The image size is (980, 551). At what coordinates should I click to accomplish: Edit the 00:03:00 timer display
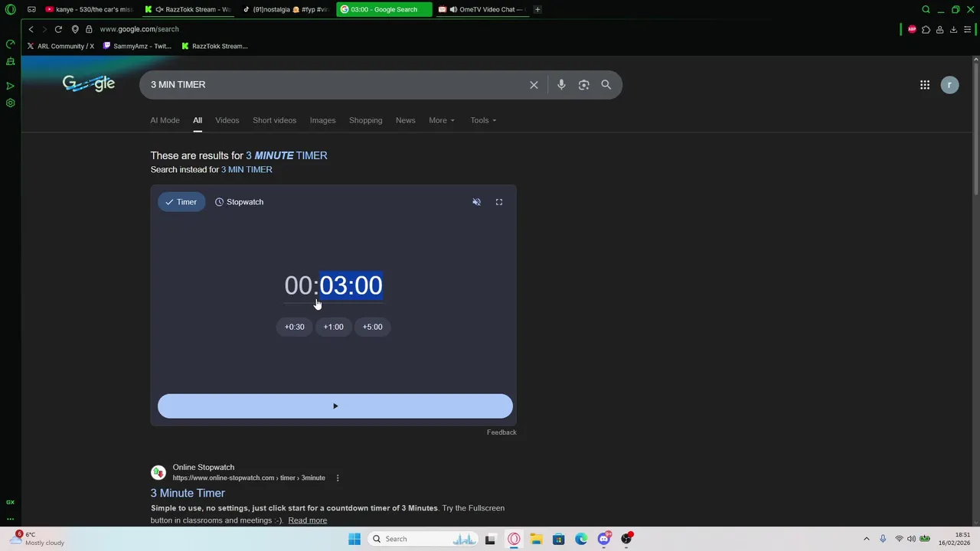[333, 285]
